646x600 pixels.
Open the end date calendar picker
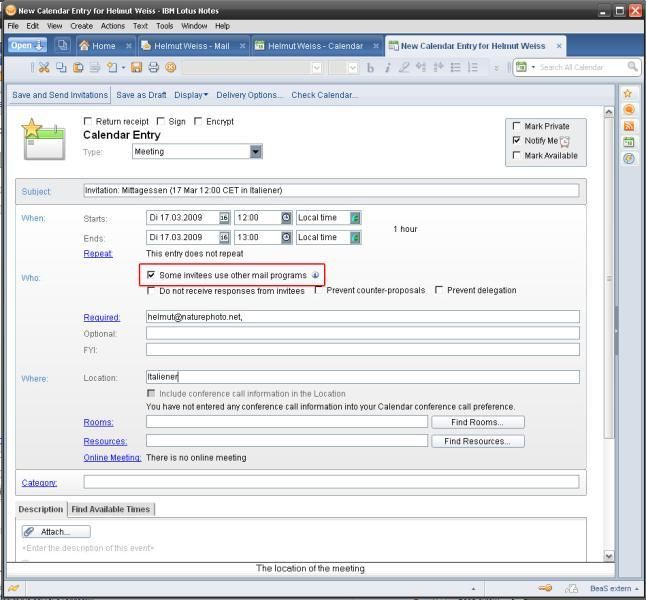click(x=224, y=237)
